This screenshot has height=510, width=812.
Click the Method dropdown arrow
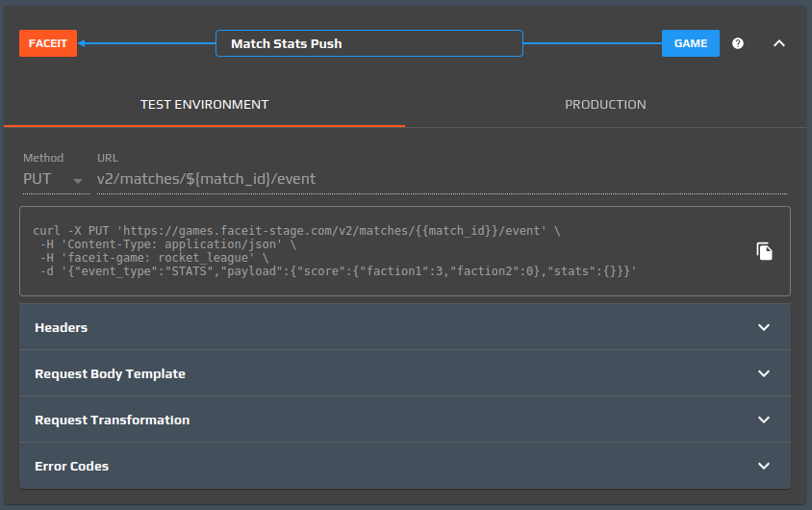(x=78, y=180)
